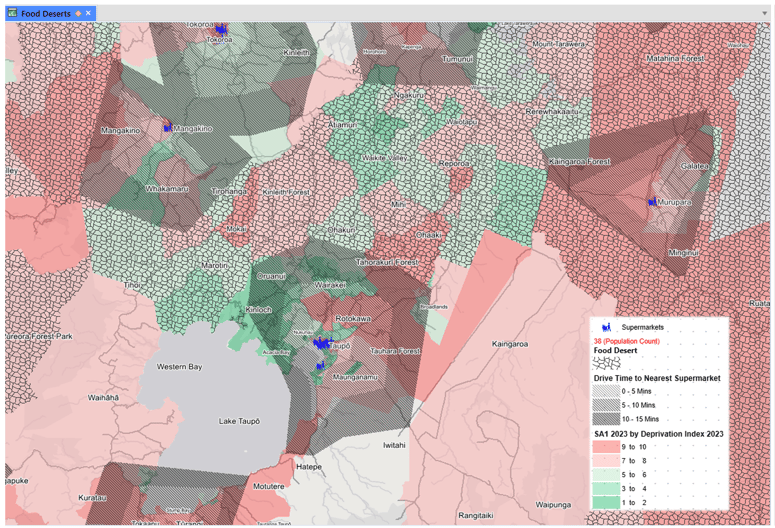This screenshot has height=528, width=775.
Task: Click the 'Ohakuri' map label
Action: 341,230
